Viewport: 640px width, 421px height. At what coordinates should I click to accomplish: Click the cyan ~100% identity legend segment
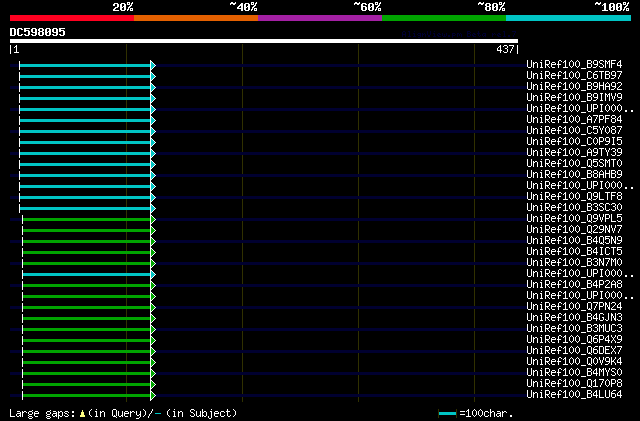(x=568, y=18)
